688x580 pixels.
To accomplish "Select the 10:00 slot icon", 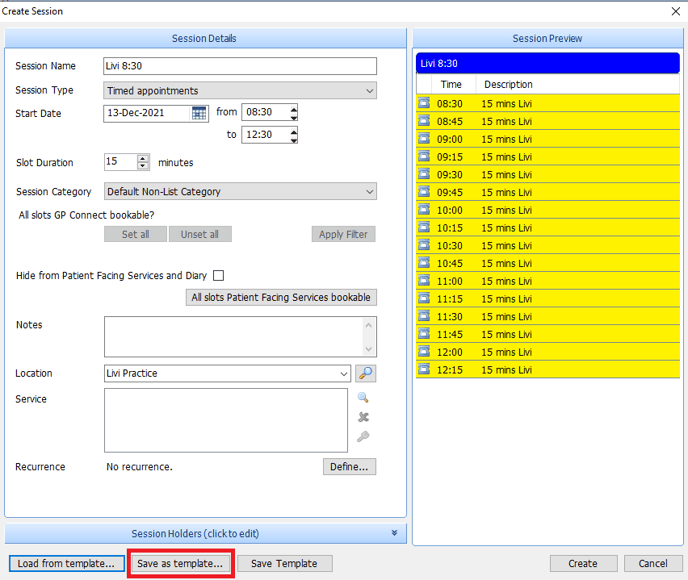I will 424,210.
